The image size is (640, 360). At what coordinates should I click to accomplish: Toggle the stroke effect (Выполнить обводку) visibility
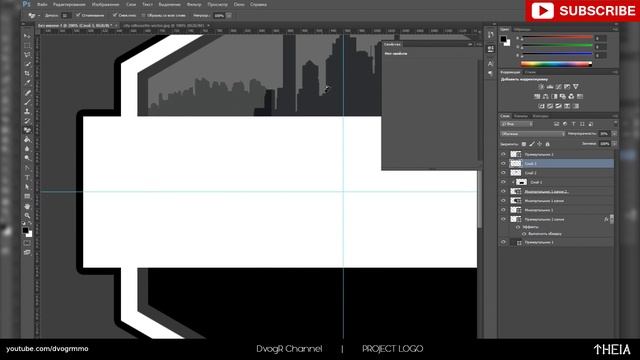pos(524,234)
